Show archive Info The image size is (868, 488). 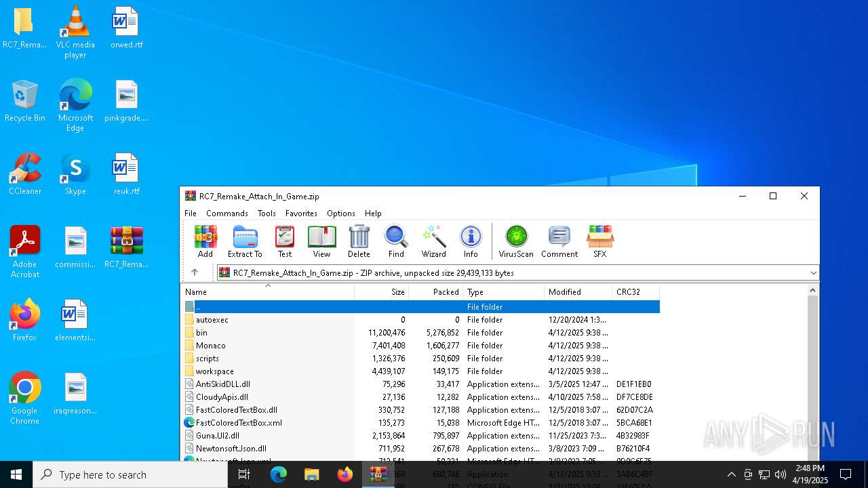pos(471,242)
